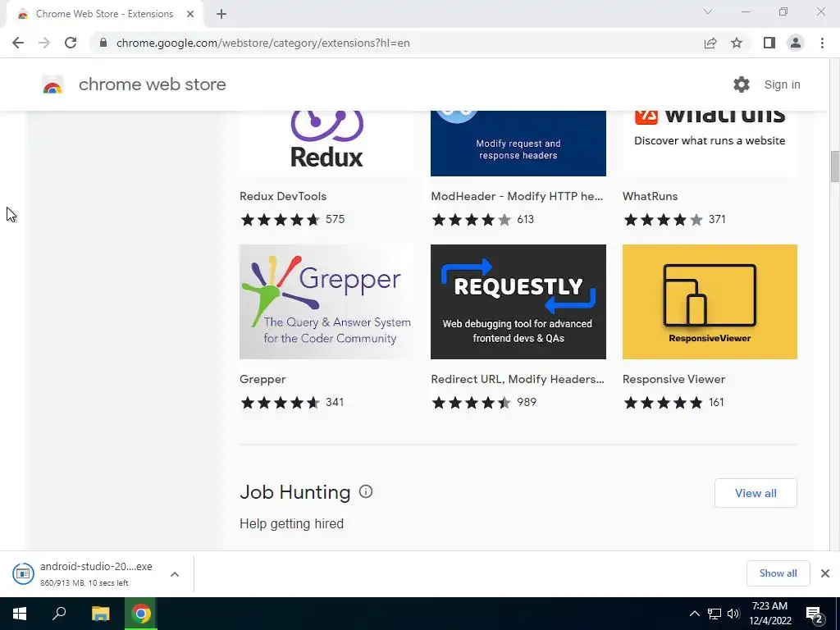This screenshot has height=630, width=840.
Task: Open the Responsive Viewer thumbnail
Action: click(x=710, y=302)
